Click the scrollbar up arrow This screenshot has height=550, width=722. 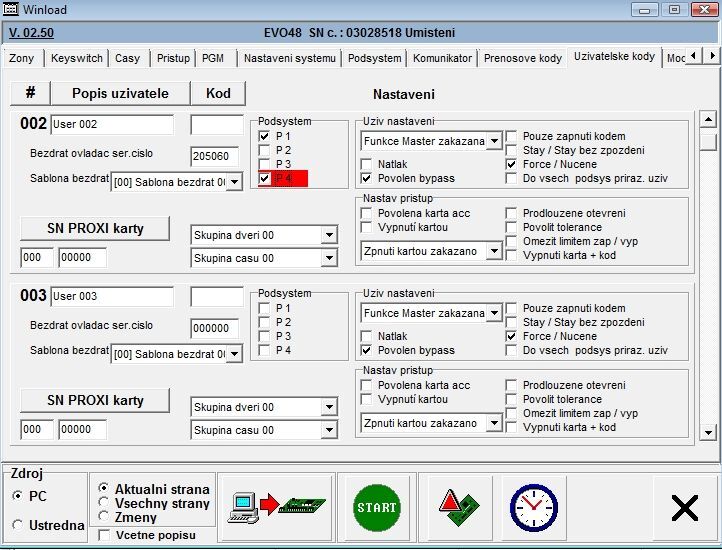point(708,120)
